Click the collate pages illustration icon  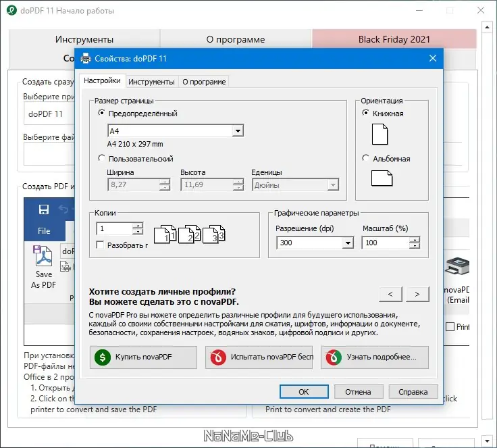(190, 234)
